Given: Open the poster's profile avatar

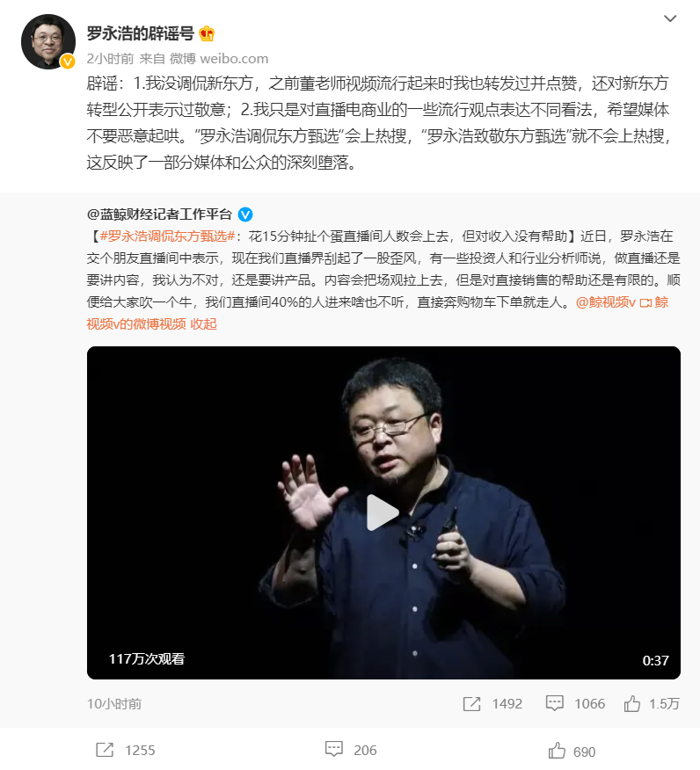Looking at the screenshot, I should (x=48, y=41).
